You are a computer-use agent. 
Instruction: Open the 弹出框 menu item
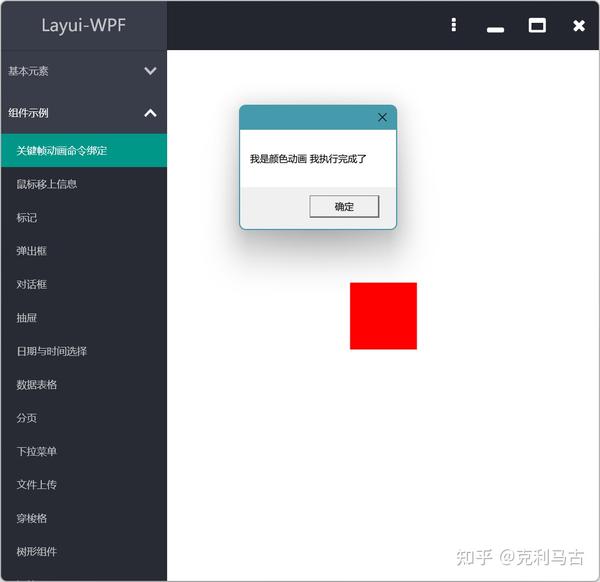click(x=84, y=251)
